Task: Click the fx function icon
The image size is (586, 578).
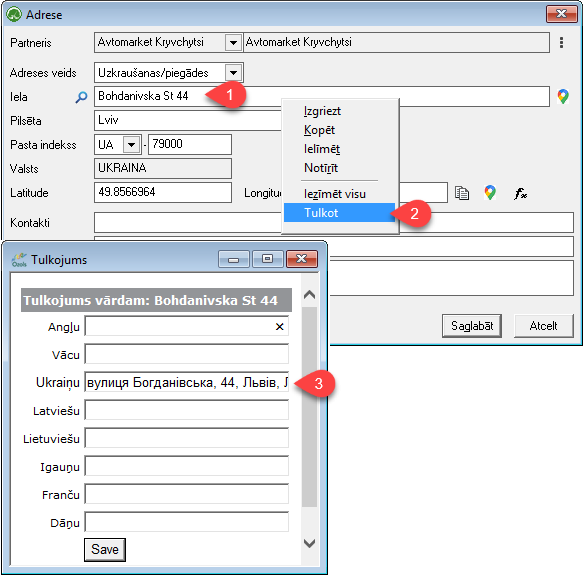Action: (x=520, y=193)
